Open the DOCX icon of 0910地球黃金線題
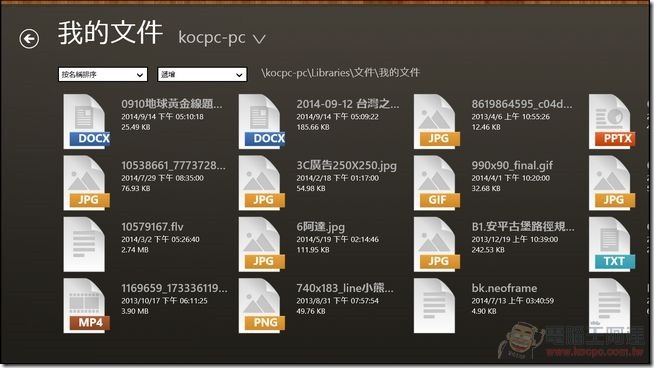The width and height of the screenshot is (654, 368). click(x=86, y=121)
